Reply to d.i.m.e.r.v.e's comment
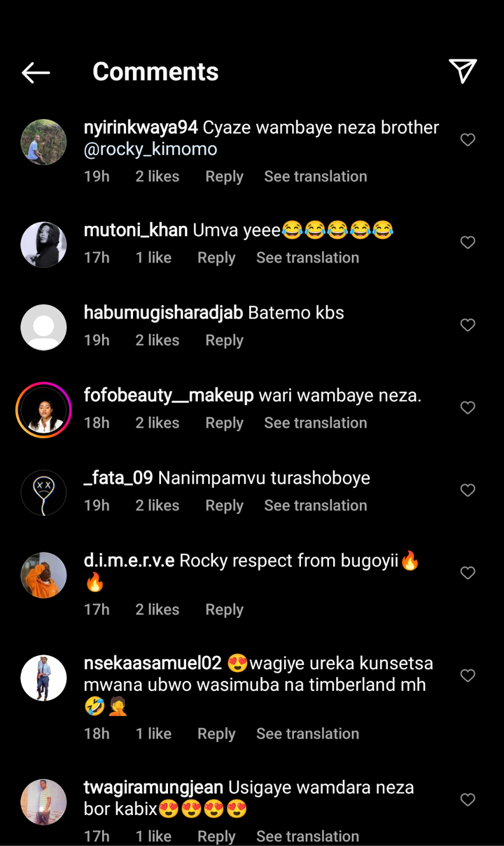The image size is (504, 846). (x=224, y=609)
